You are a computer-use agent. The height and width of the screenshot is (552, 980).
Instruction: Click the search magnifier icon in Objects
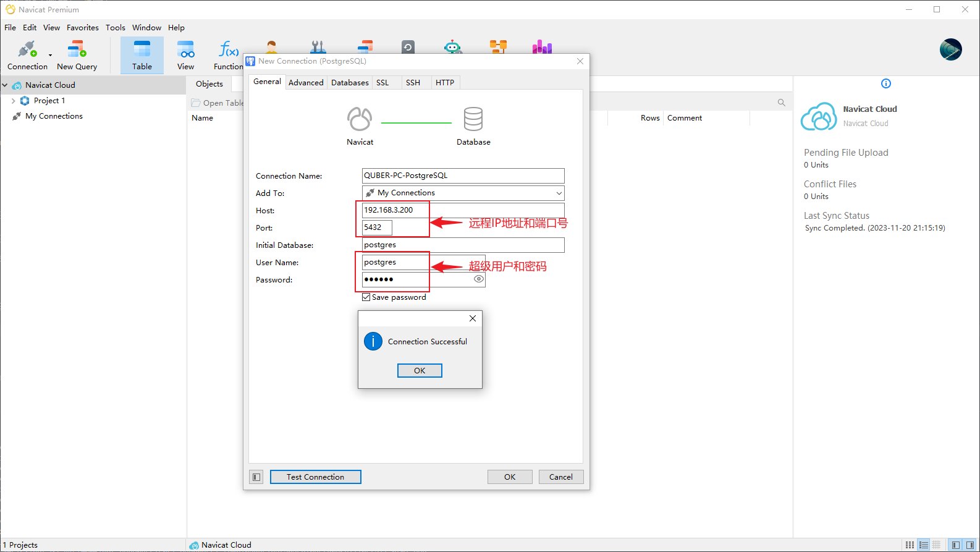[x=781, y=103]
